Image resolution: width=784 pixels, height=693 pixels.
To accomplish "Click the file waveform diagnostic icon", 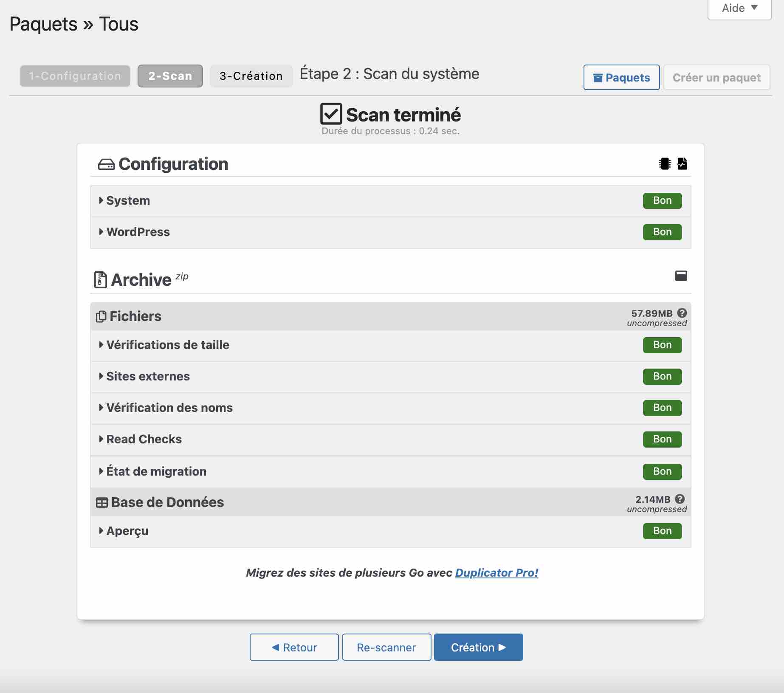I will [682, 164].
